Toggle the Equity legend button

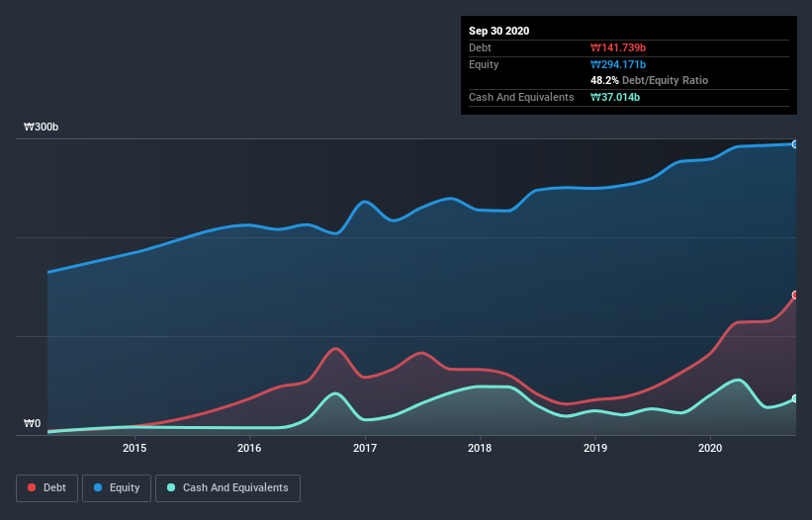[117, 488]
